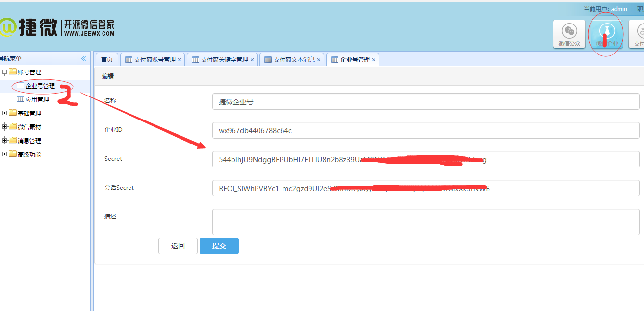This screenshot has height=311, width=644.
Task: Click the Secret input field
Action: [426, 159]
